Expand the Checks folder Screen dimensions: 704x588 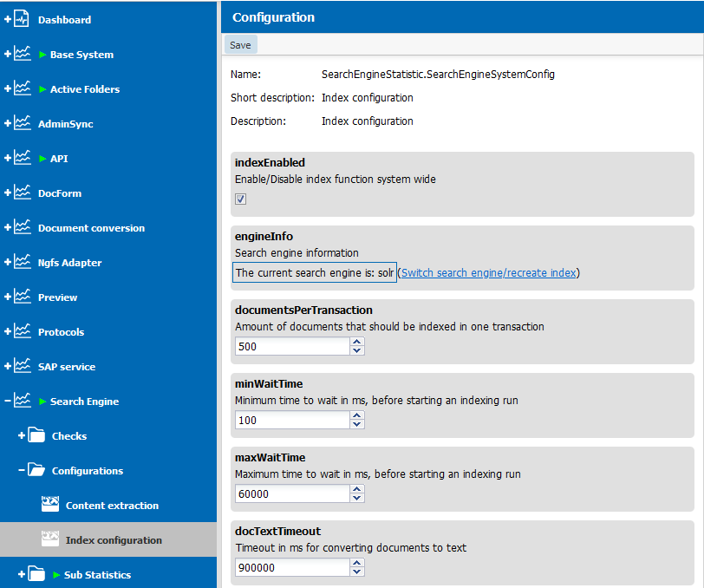point(22,435)
